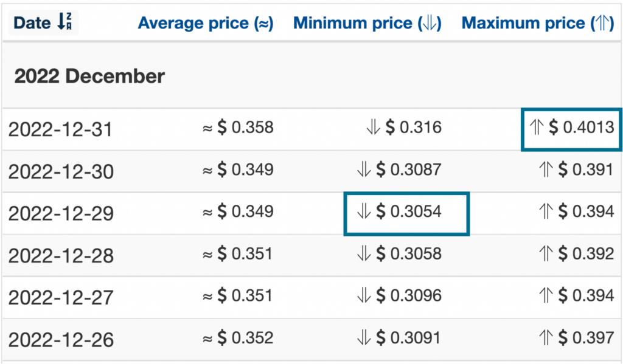This screenshot has width=623, height=364.
Task: Select the 2022-12-28 date cell
Action: tap(61, 256)
